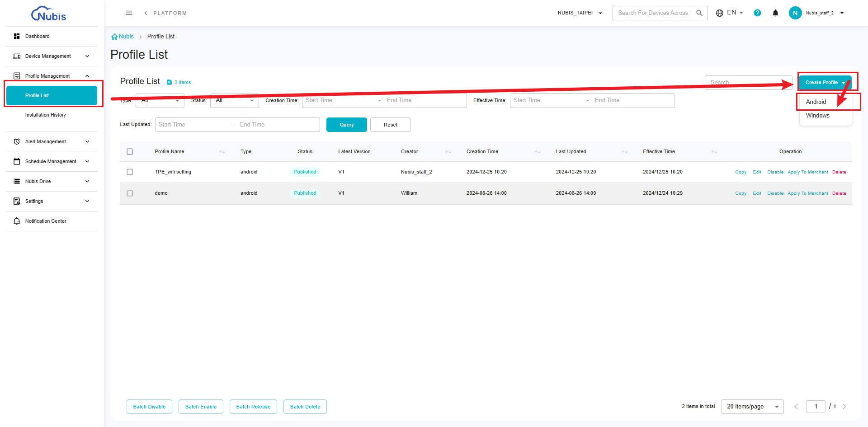Select all rows header checkbox
This screenshot has width=868, height=427.
point(130,152)
